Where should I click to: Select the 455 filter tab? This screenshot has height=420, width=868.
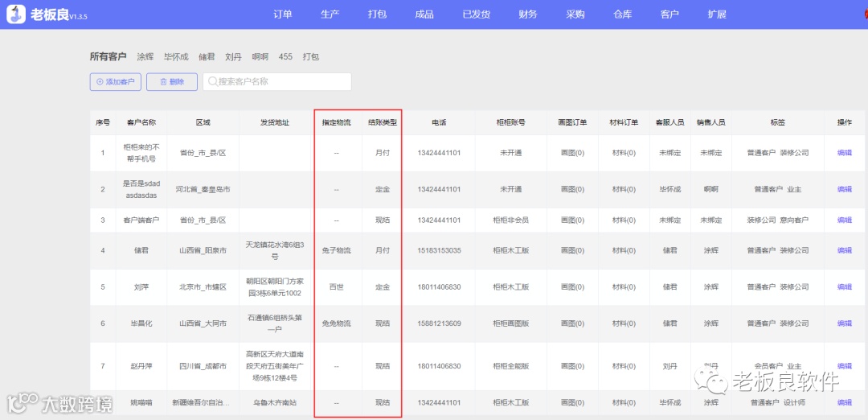click(x=285, y=56)
